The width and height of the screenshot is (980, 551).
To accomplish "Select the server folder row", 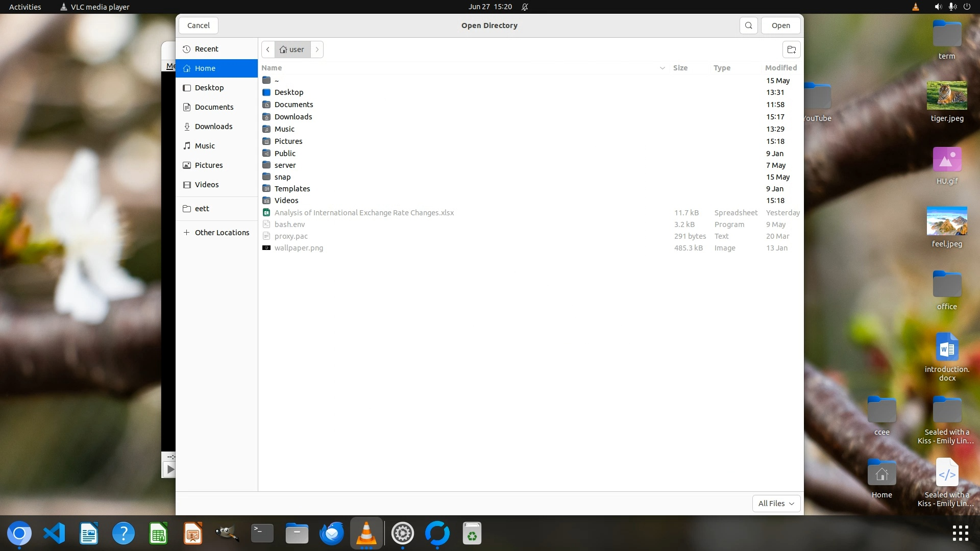I will [x=285, y=165].
